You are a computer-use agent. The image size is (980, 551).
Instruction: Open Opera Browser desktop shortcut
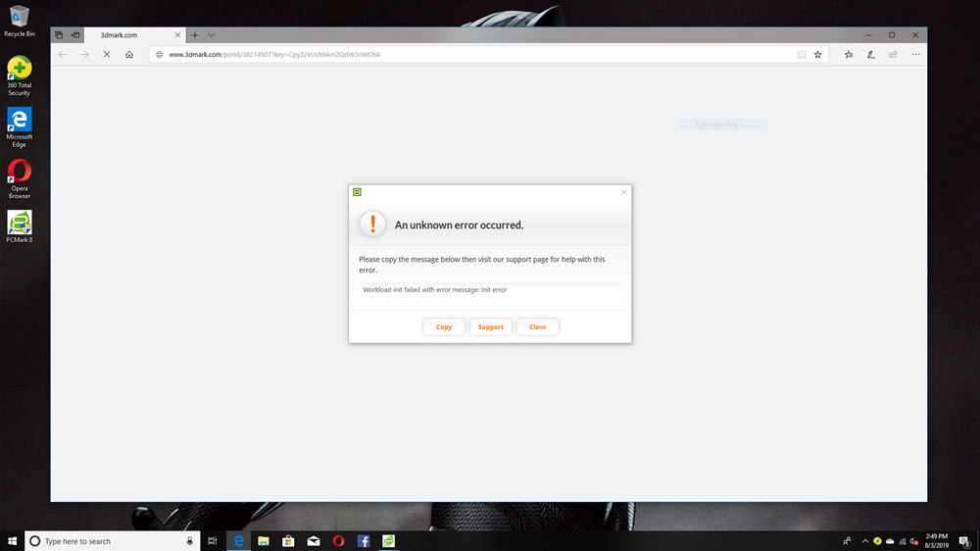pyautogui.click(x=19, y=178)
